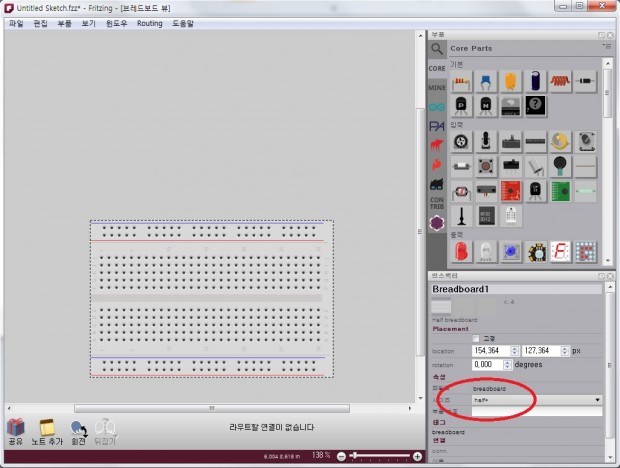The height and width of the screenshot is (468, 620).
Task: Select the red LED part icon
Action: tap(462, 250)
